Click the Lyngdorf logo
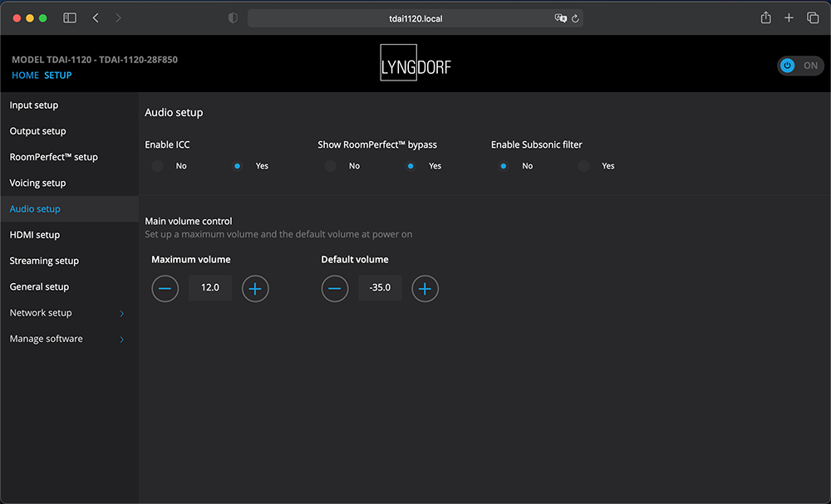 pyautogui.click(x=415, y=62)
